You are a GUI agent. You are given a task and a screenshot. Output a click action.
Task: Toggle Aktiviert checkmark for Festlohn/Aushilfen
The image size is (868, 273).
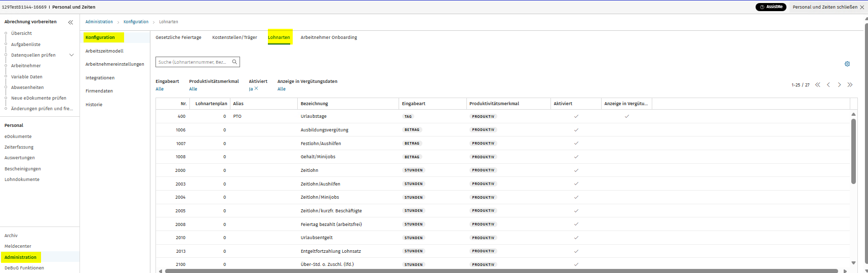tap(576, 143)
